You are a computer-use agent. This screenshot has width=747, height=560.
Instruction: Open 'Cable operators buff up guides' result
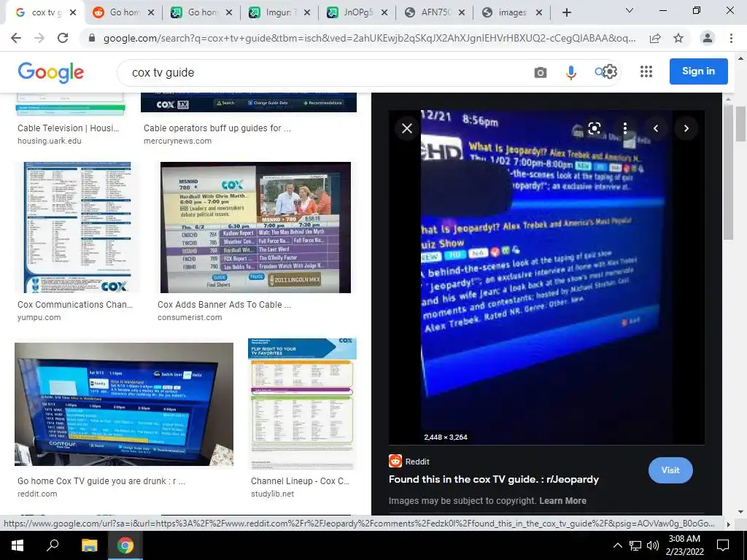coord(217,128)
